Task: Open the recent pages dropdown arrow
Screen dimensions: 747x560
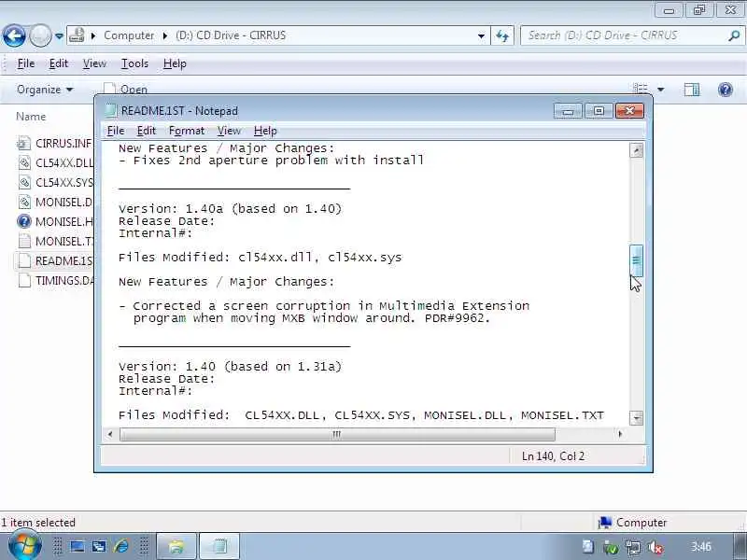Action: click(x=59, y=35)
